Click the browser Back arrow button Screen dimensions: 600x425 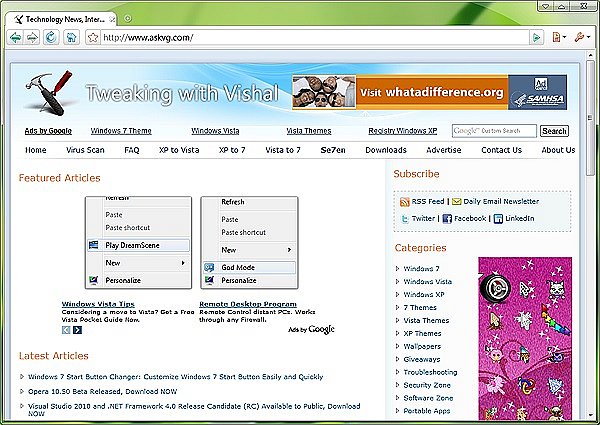[15, 38]
